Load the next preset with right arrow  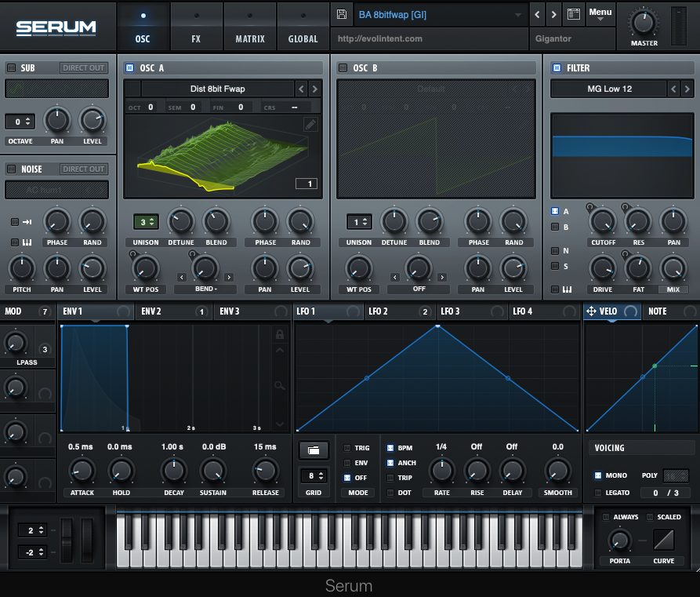[x=553, y=14]
